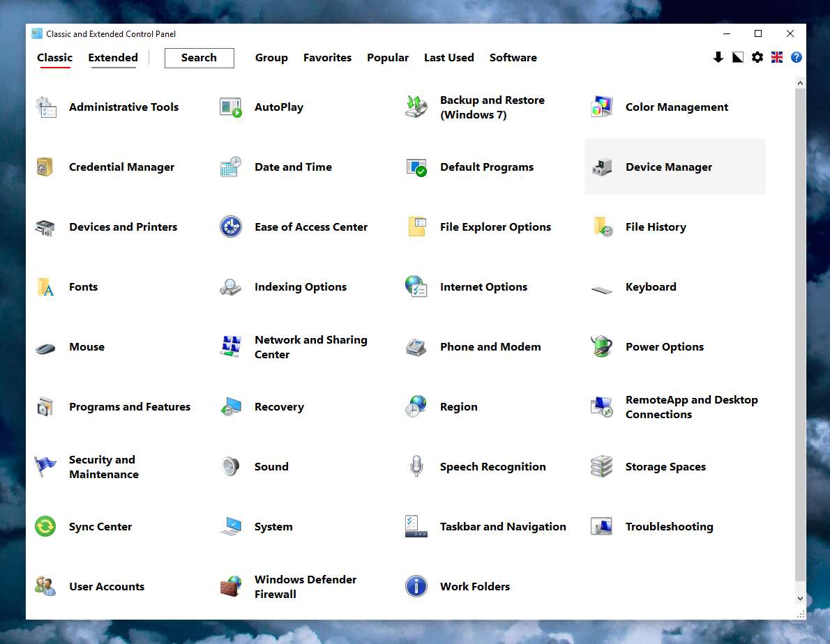Open the File Explorer Options icon
Image resolution: width=830 pixels, height=644 pixels.
[416, 227]
